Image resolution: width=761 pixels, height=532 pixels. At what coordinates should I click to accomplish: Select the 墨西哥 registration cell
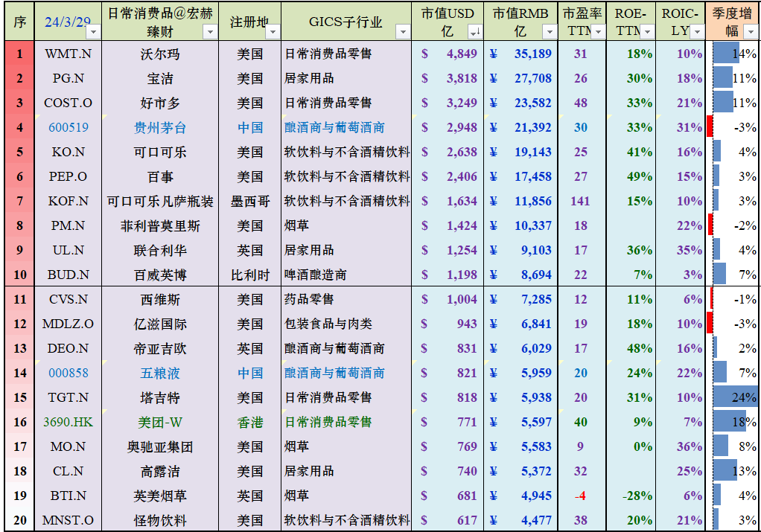click(250, 201)
